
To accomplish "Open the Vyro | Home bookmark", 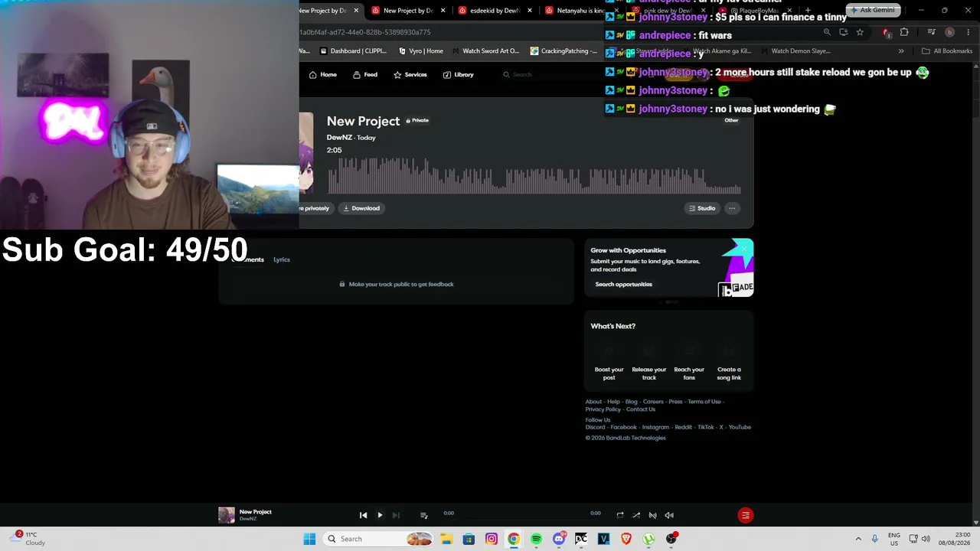I will [x=421, y=51].
